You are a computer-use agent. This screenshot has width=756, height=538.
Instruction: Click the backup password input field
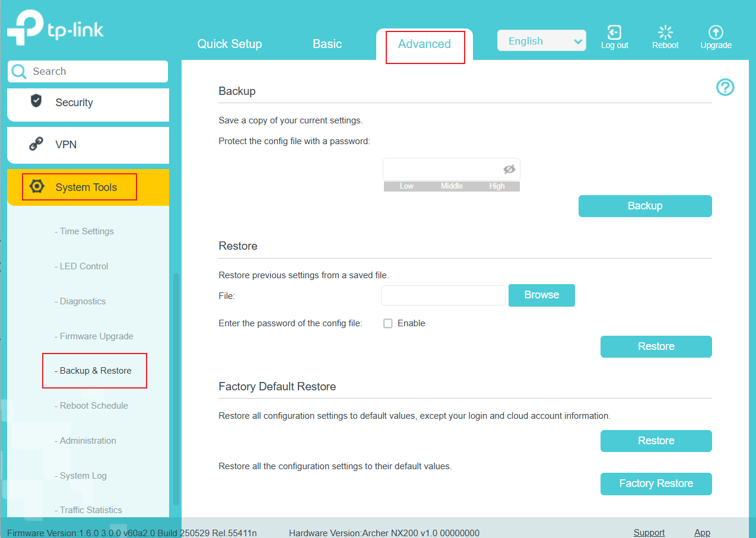tap(452, 169)
